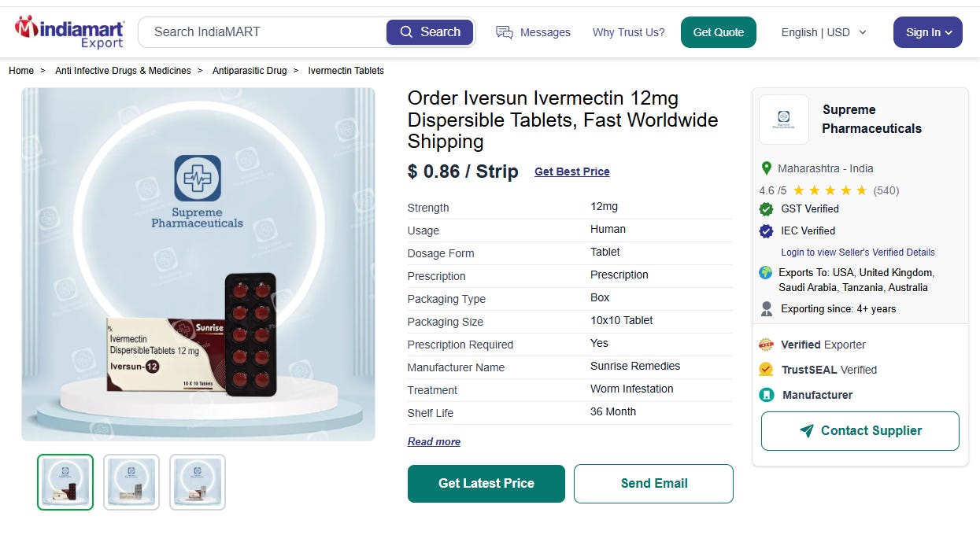Click the Supreme Pharmaceuticals seller logo

(x=784, y=120)
